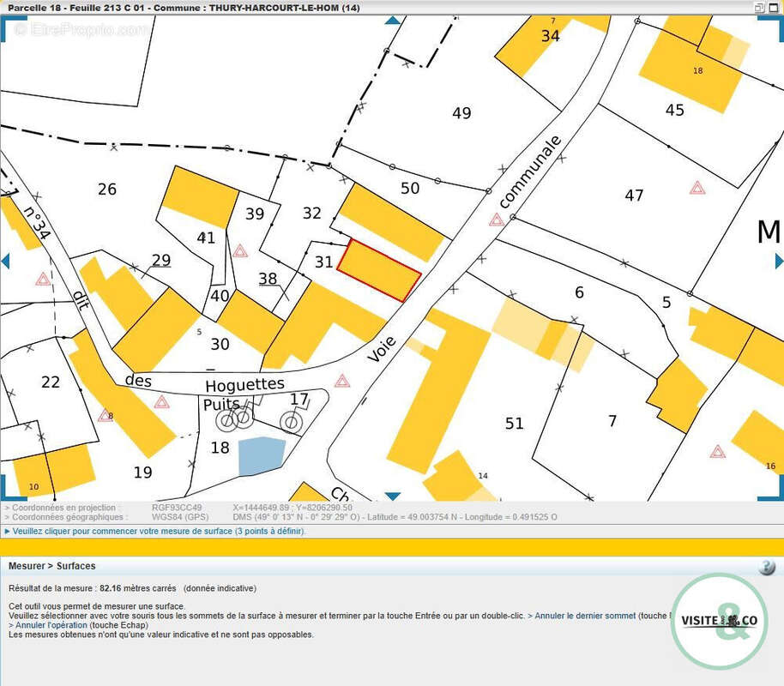Click the bottom-left corner pan bracket
The height and width of the screenshot is (686, 784).
click(x=7, y=492)
